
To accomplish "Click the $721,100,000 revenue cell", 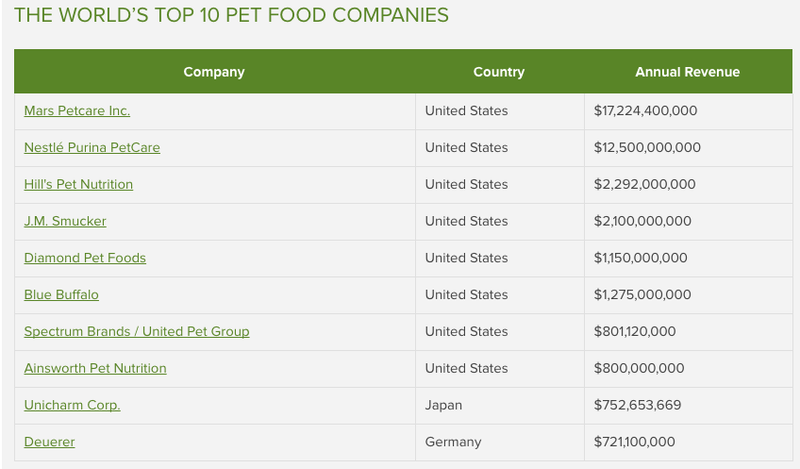I will (x=688, y=442).
